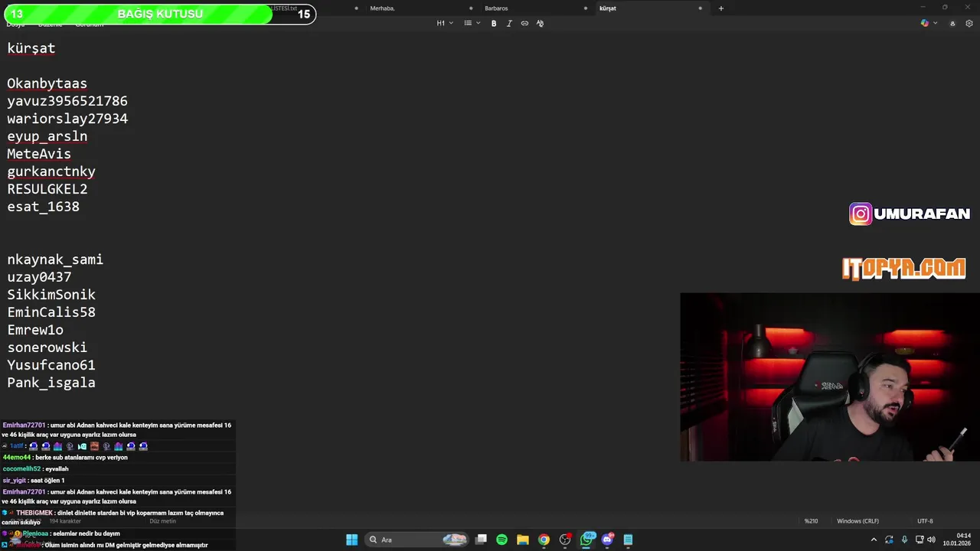
Task: Click the line gurkanctnky
Action: (x=51, y=171)
